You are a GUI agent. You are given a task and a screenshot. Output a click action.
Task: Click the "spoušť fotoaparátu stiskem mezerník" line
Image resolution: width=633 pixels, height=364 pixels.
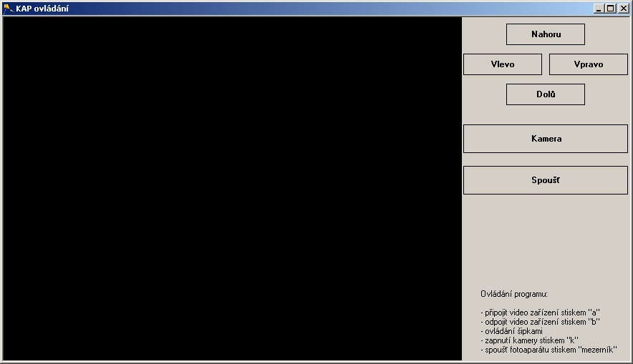point(549,350)
